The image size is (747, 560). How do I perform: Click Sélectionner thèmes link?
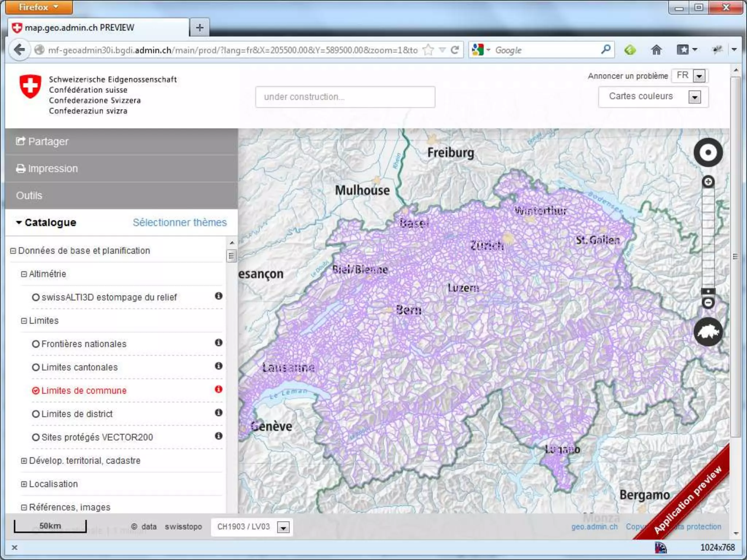(x=179, y=222)
